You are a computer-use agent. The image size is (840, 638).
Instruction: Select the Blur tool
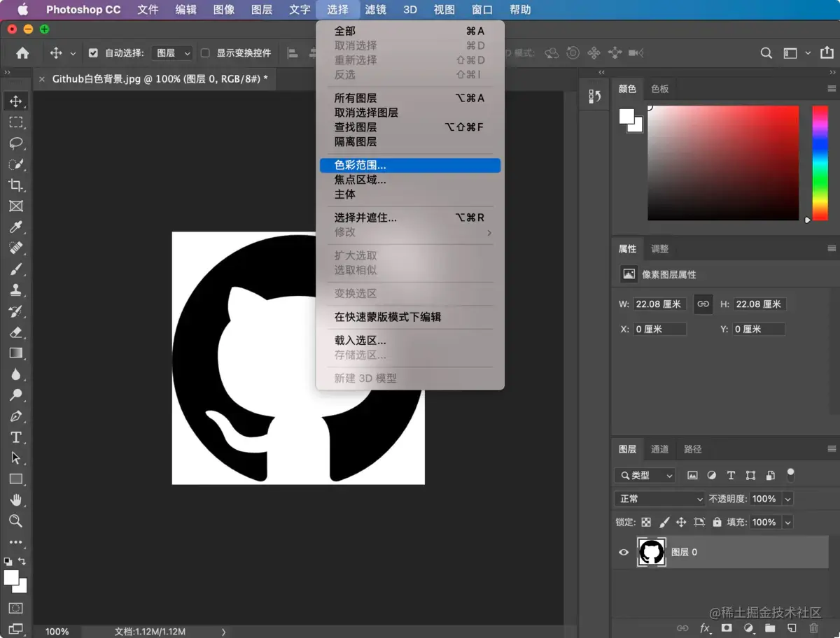pos(15,374)
